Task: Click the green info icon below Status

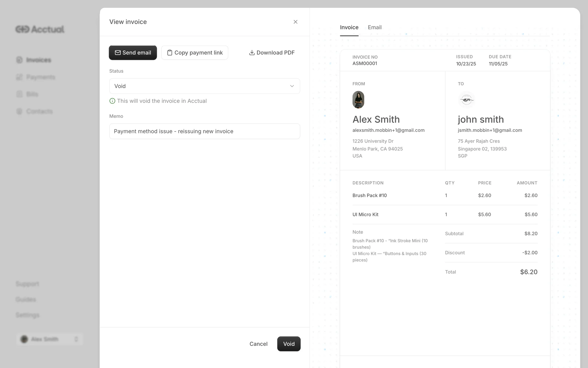Action: tap(112, 101)
